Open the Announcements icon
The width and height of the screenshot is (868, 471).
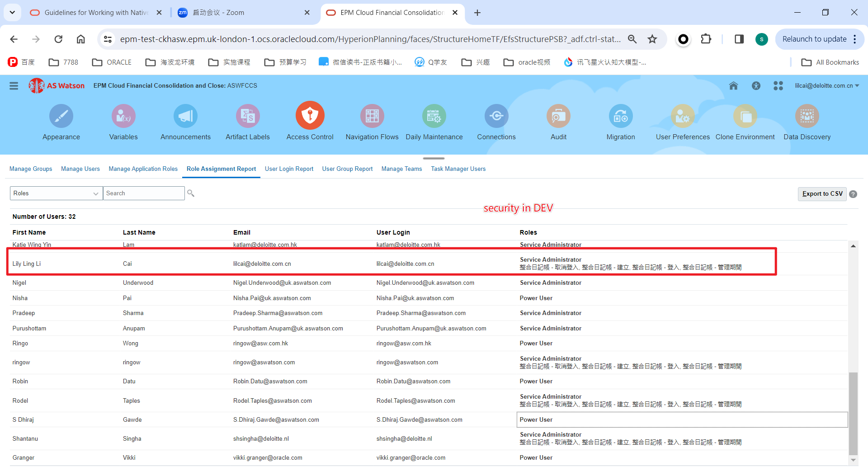185,116
